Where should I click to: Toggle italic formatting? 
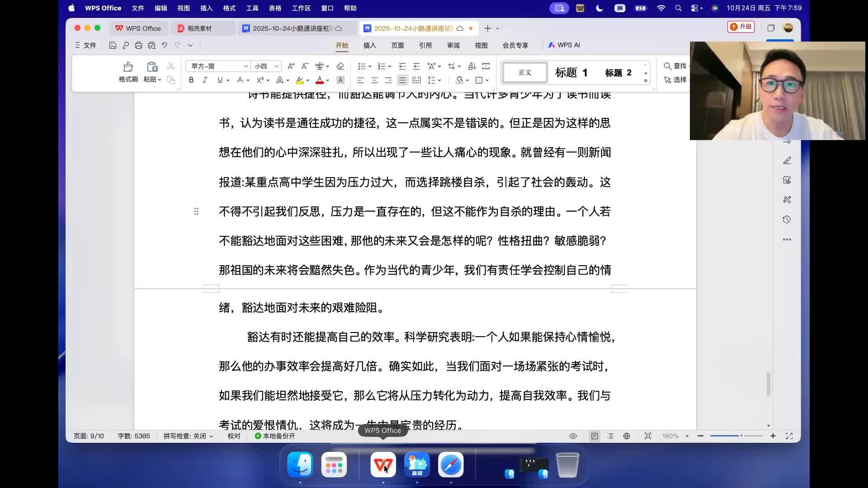pyautogui.click(x=205, y=80)
